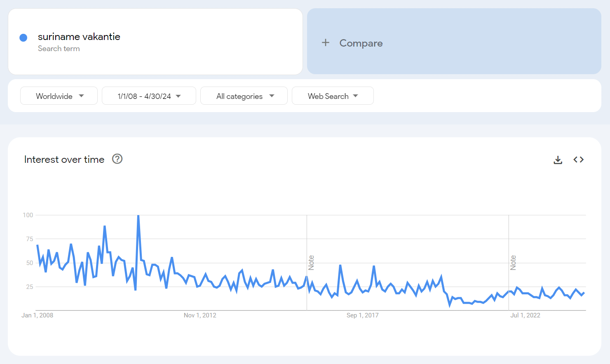Add a comparison term with Compare
The width and height of the screenshot is (610, 364).
coord(454,41)
